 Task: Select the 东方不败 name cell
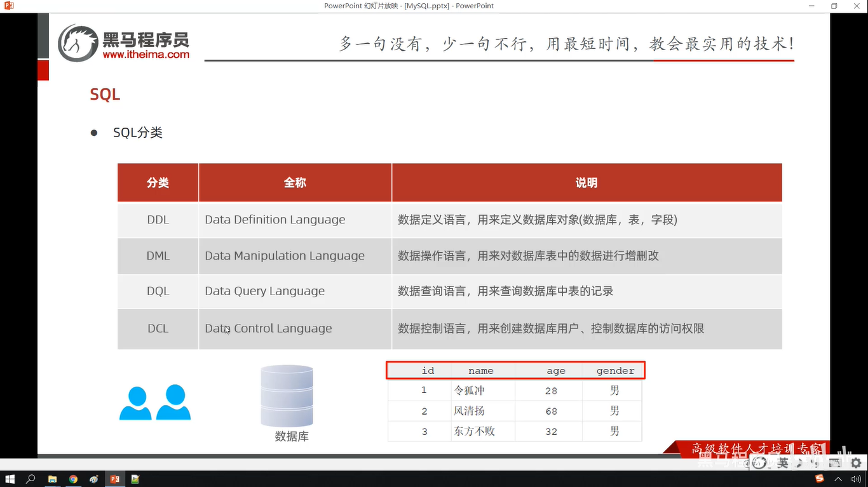click(x=483, y=431)
